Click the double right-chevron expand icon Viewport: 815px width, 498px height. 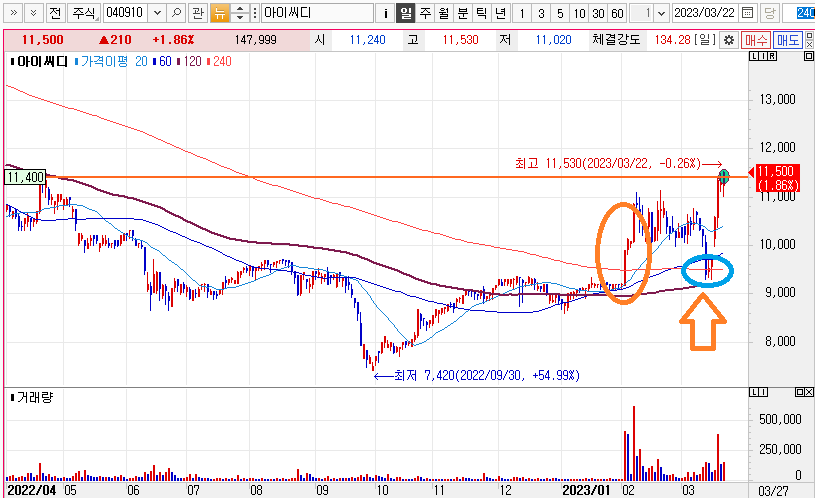[x=13, y=13]
